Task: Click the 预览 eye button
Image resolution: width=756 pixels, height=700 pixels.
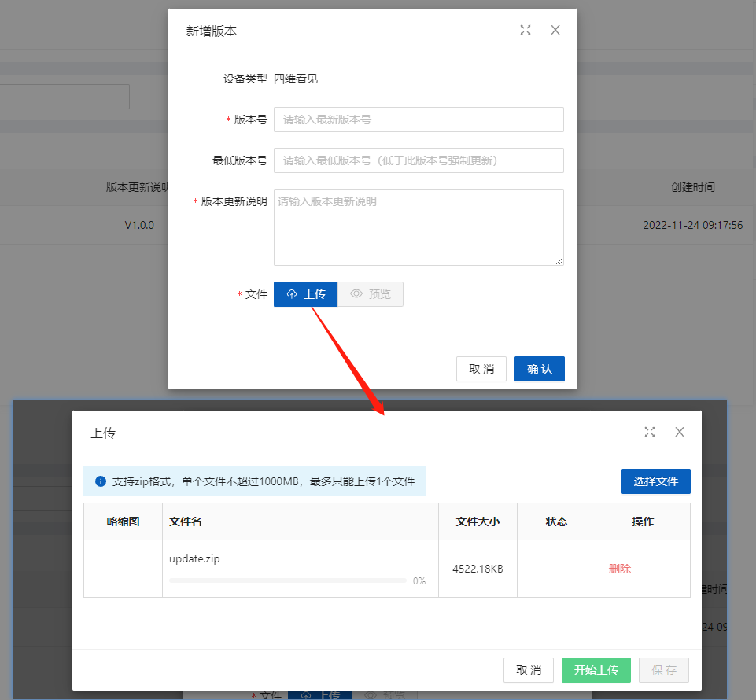Action: [371, 294]
